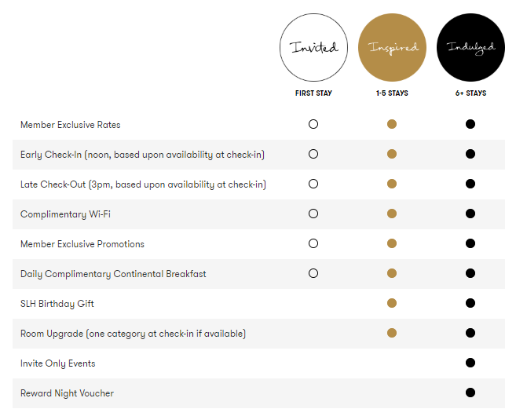Click the gold dot for SLH Birthday Gift
This screenshot has width=516, height=420.
[x=392, y=303]
